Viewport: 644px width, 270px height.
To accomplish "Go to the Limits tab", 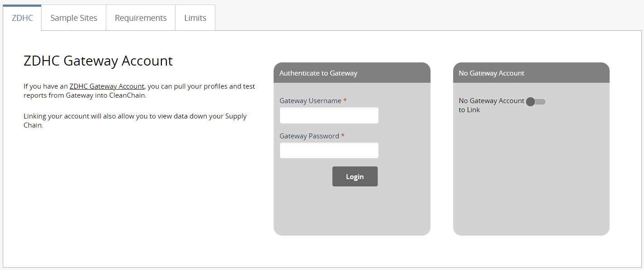I will (195, 18).
